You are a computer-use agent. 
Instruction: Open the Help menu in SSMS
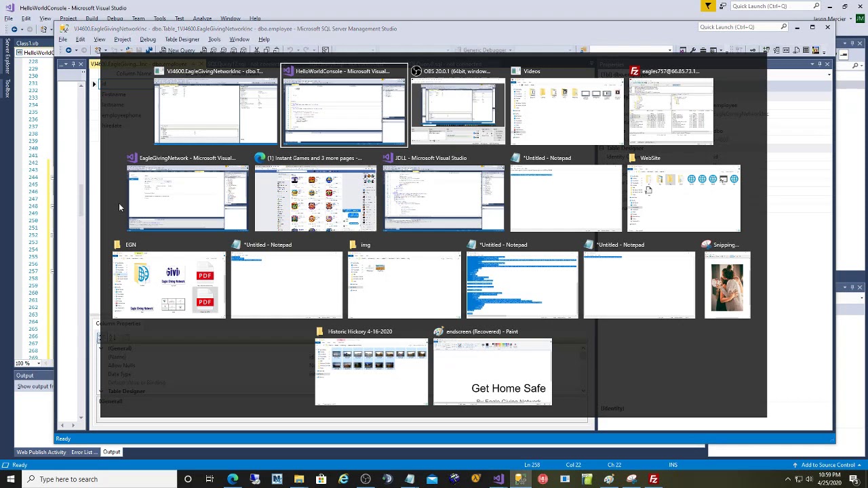[x=264, y=39]
